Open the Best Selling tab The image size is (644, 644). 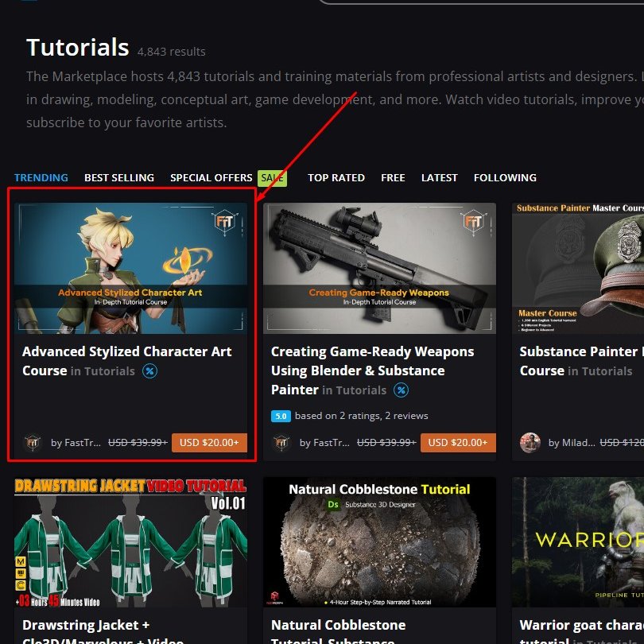click(x=119, y=177)
